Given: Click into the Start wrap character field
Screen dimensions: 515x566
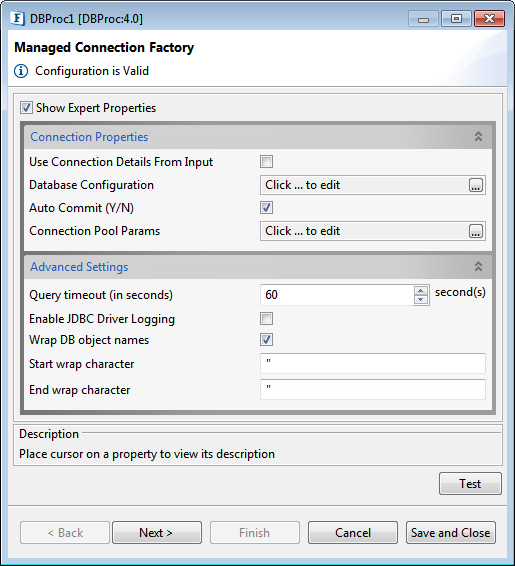Looking at the screenshot, I should pos(372,363).
